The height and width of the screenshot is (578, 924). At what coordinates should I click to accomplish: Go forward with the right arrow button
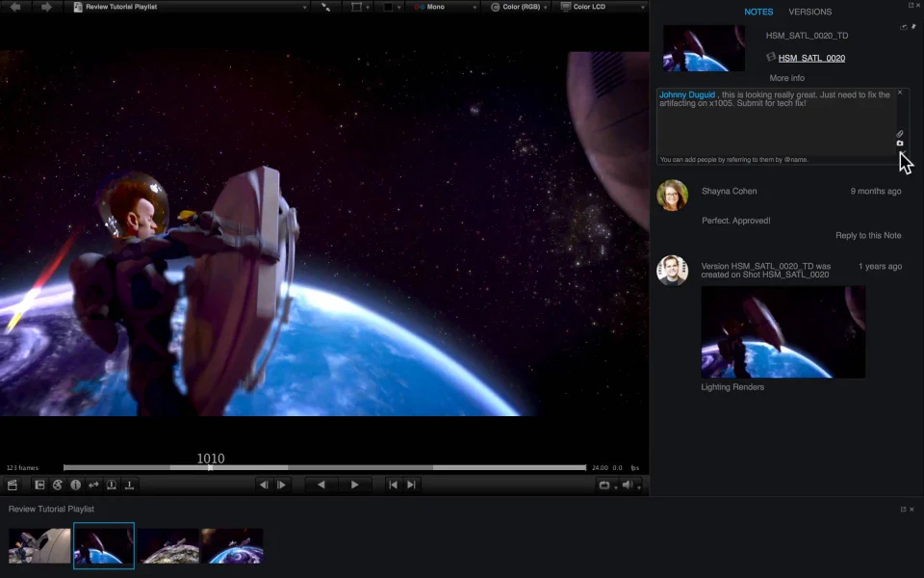click(46, 7)
